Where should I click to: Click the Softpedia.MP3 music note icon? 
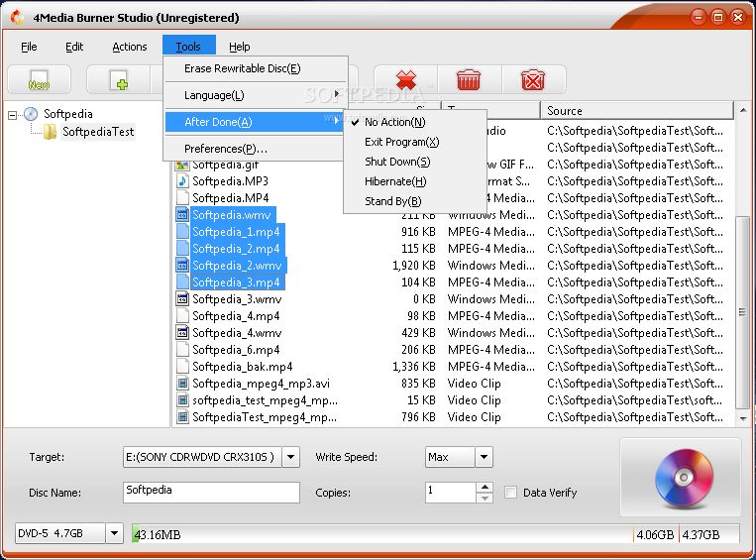[x=182, y=181]
